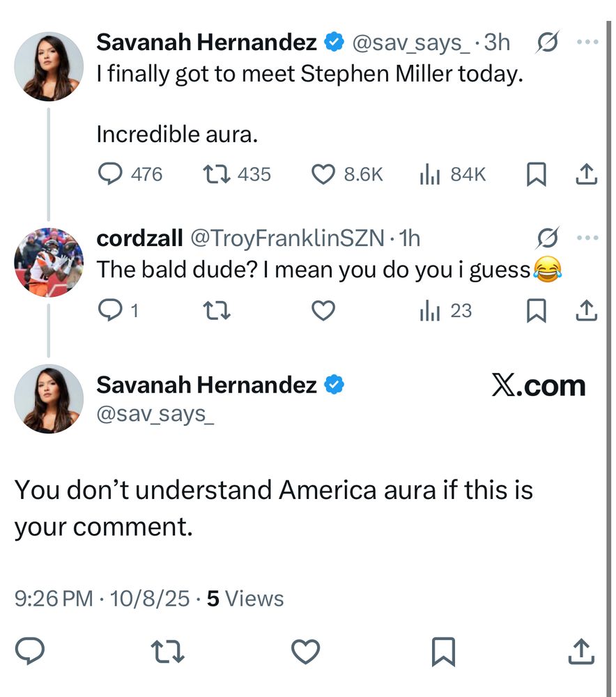Open Grok icon on Savanah's first post
This screenshot has height=697, width=616.
pos(547,43)
